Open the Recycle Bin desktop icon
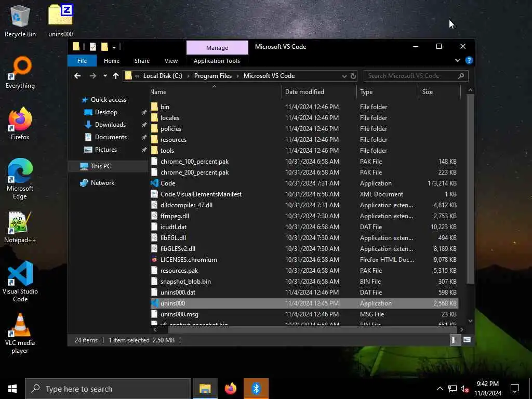Viewport: 532px width, 399px height. click(x=20, y=21)
